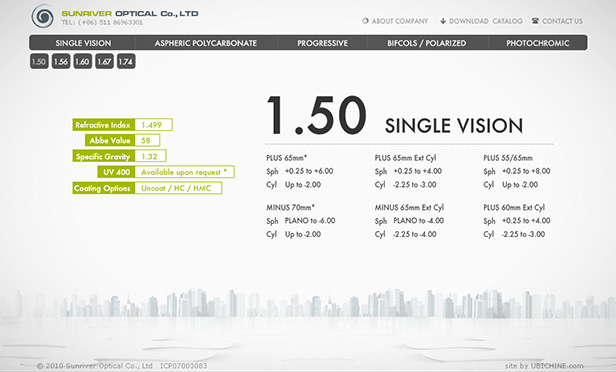Click the Refractive Index label
Screen dimensions: 616x372
[x=103, y=125]
